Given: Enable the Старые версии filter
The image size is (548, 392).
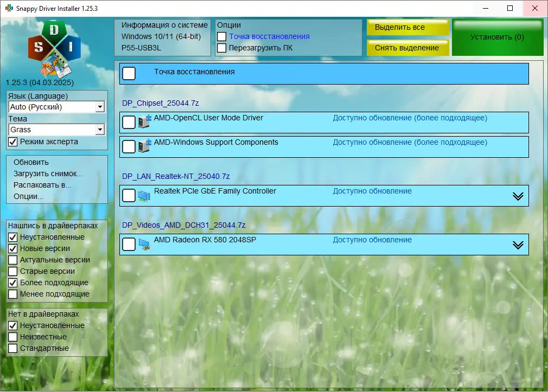Looking at the screenshot, I should pyautogui.click(x=13, y=271).
